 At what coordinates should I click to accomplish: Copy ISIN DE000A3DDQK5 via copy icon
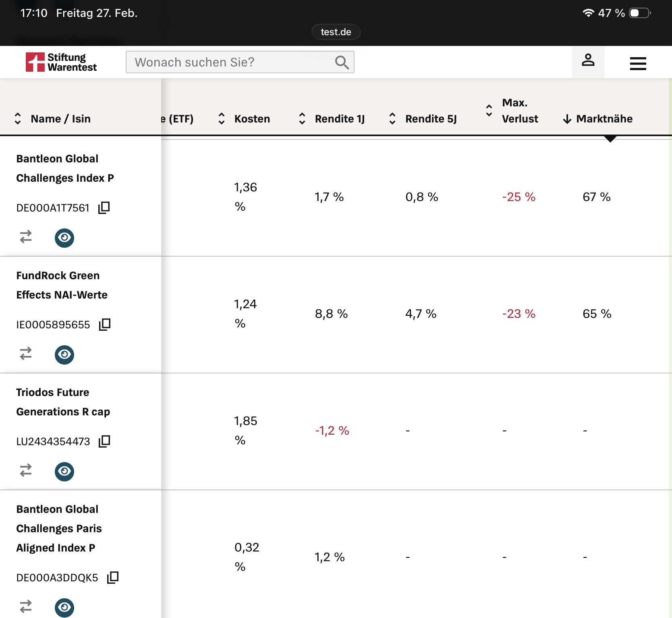(x=113, y=577)
